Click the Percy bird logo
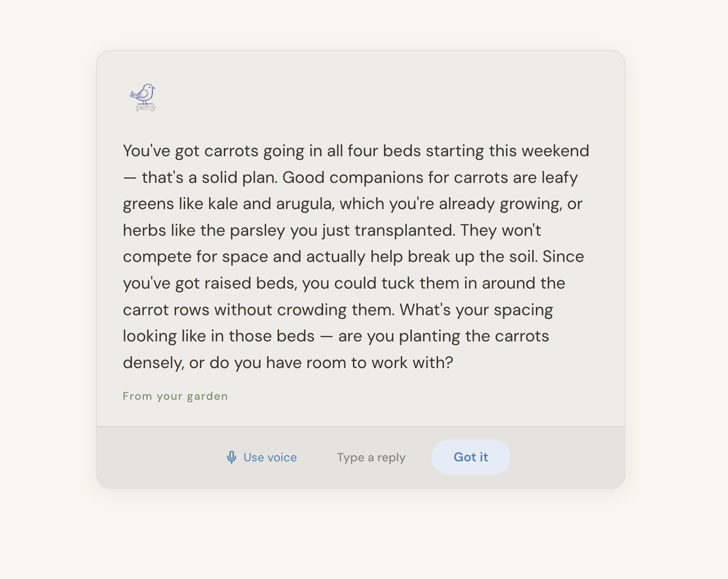Screen dimensions: 728x579 (x=143, y=94)
